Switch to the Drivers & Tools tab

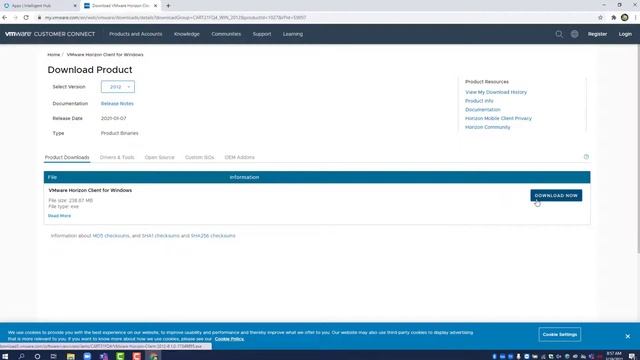tap(117, 157)
